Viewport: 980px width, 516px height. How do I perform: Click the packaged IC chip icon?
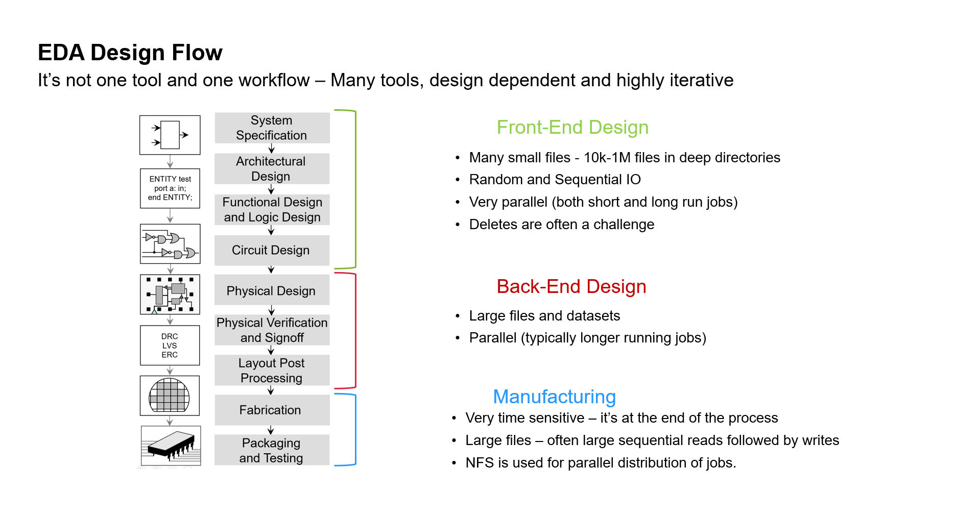171,446
